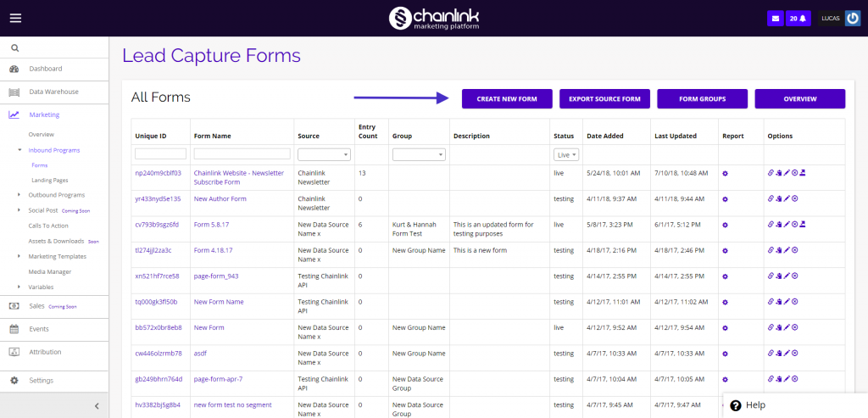Click clipboard icon for Form 4.18.17 row
The width and height of the screenshot is (868, 418).
coord(778,250)
